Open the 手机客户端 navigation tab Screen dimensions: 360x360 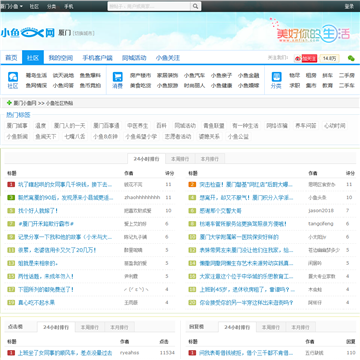tap(97, 58)
